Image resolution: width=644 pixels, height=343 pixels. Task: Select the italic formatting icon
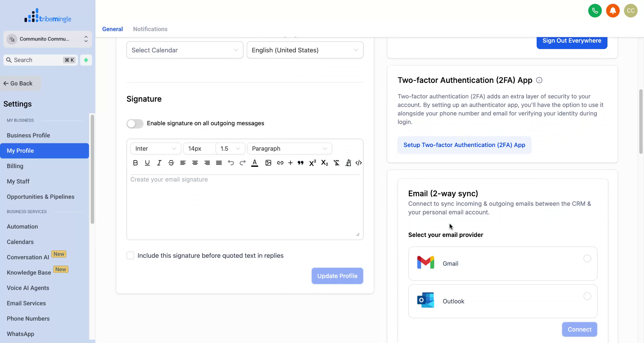pos(159,163)
